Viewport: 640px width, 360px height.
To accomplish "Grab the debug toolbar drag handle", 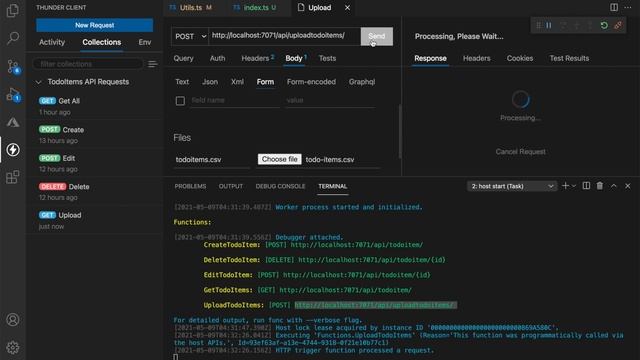I will pyautogui.click(x=538, y=25).
